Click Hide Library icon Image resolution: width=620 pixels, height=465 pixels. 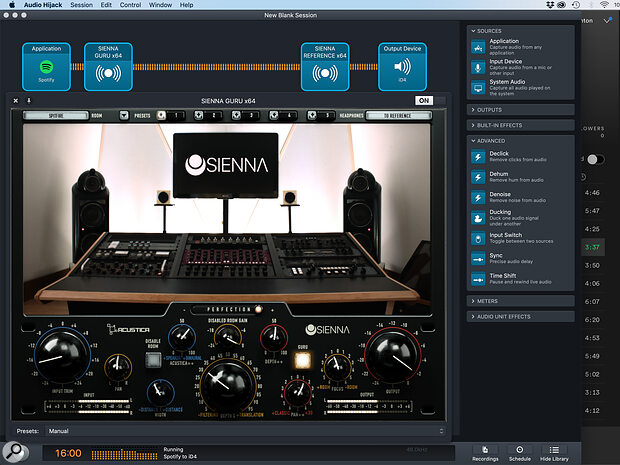(554, 450)
